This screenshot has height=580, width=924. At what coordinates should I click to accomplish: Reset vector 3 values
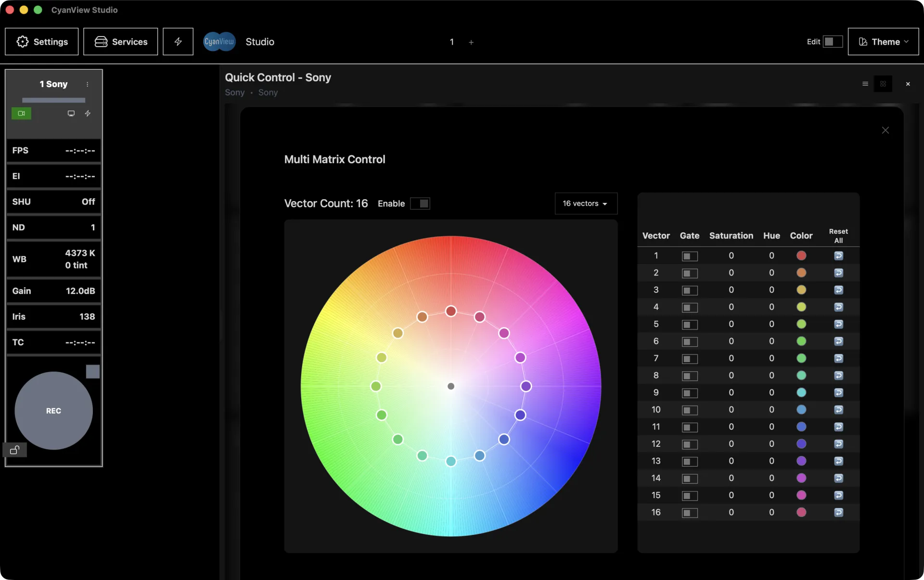click(x=839, y=290)
